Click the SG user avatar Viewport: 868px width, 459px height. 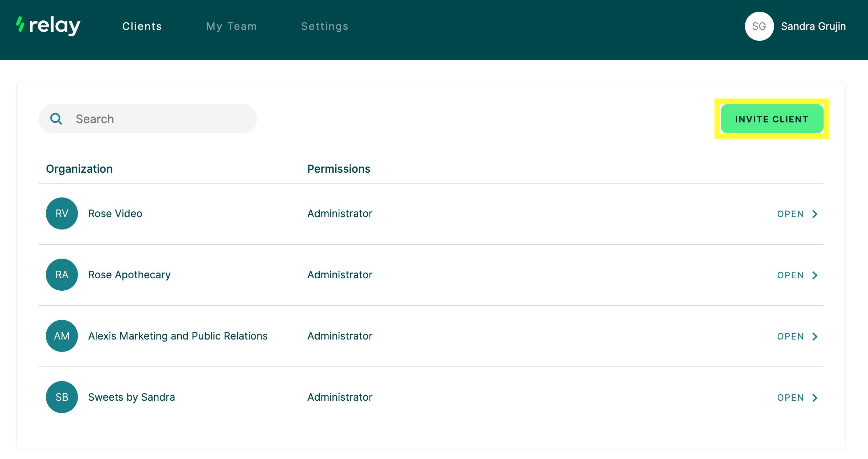759,26
